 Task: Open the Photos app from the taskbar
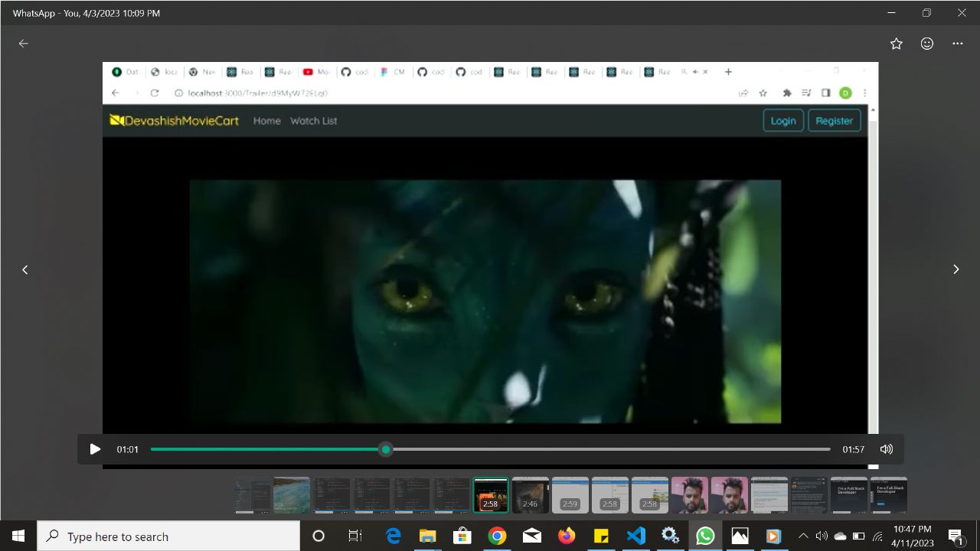click(x=740, y=536)
